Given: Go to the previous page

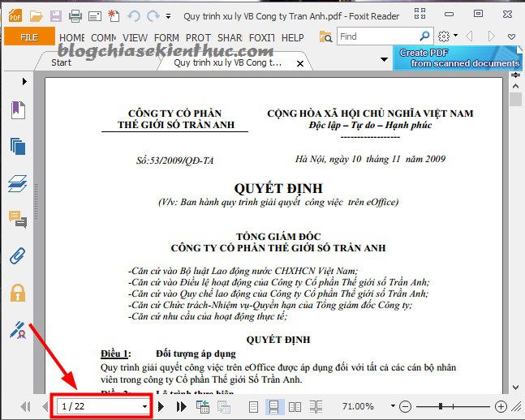Looking at the screenshot, I should 45,406.
